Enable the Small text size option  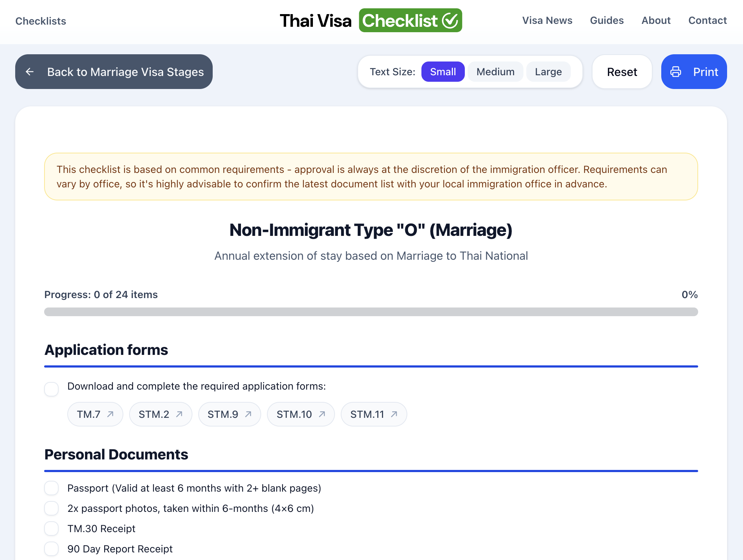click(x=443, y=72)
